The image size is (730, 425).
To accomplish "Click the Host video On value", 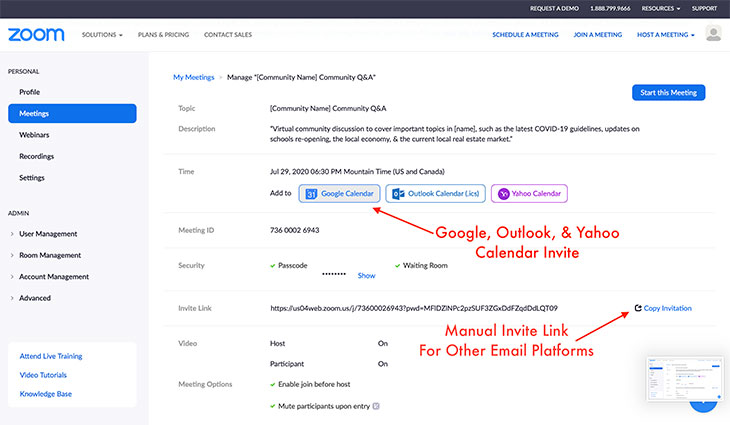I will (x=383, y=344).
